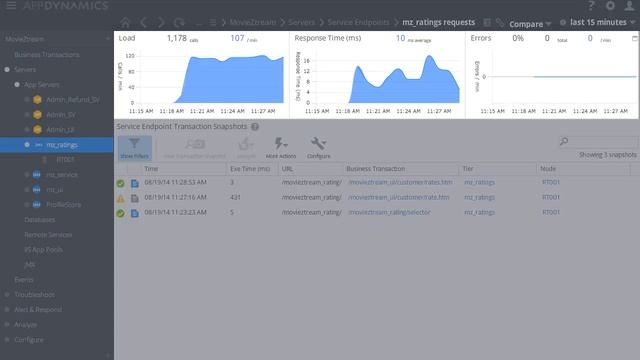This screenshot has height=360, width=640.
Task: Open movieztream_rating/selector transaction link
Action: (389, 212)
